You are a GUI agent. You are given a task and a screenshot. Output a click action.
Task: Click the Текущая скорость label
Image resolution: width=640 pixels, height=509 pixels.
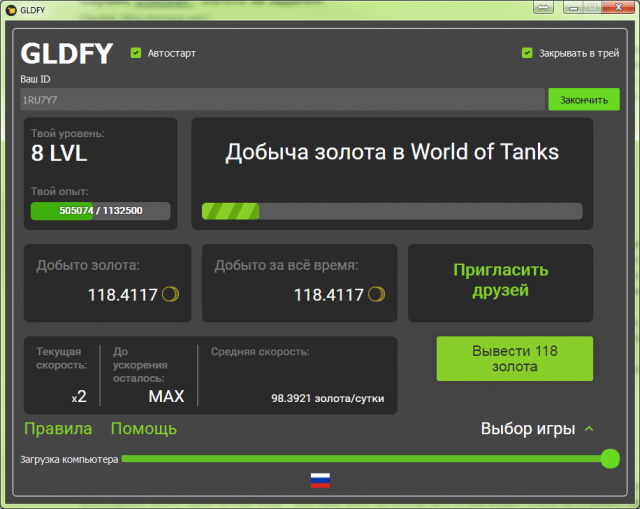[x=61, y=358]
